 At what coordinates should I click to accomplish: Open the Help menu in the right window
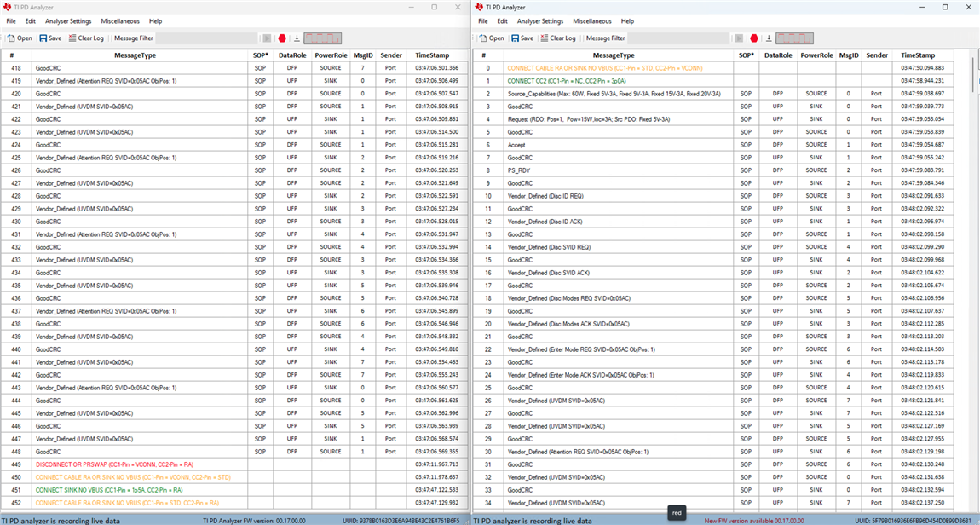click(627, 21)
